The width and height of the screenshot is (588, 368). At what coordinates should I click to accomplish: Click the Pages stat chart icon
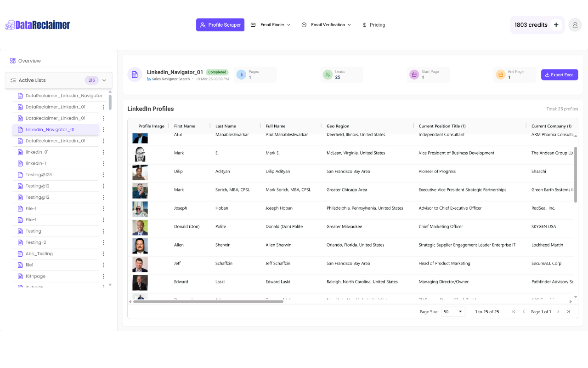[241, 75]
